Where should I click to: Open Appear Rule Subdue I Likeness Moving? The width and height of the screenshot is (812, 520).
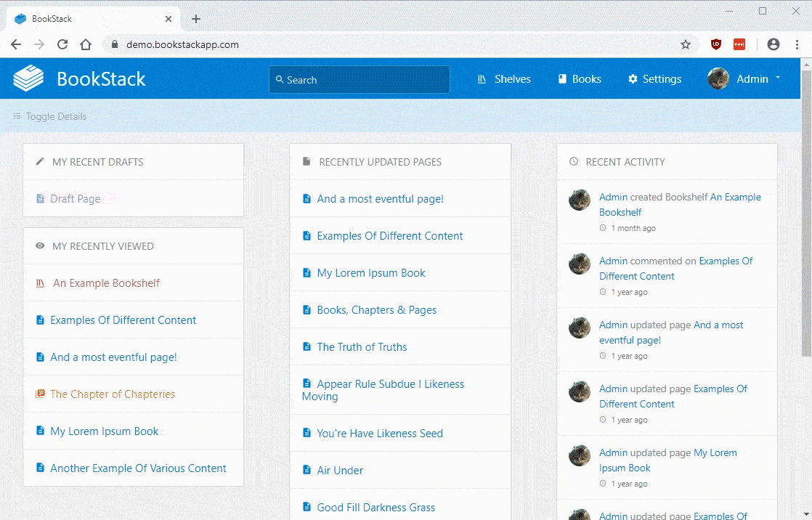coord(383,390)
